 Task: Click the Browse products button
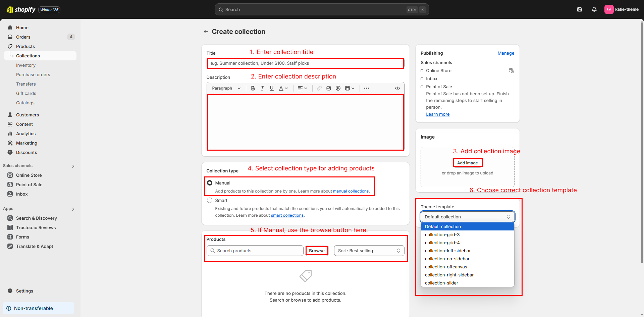pyautogui.click(x=317, y=251)
